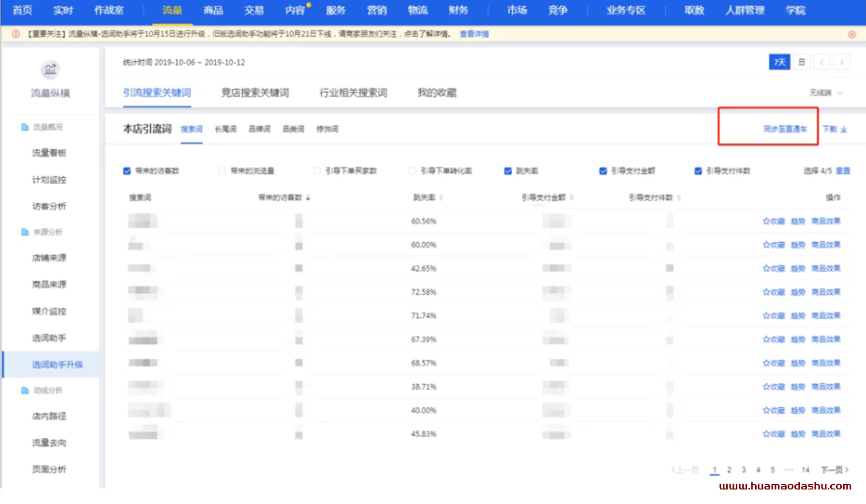This screenshot has height=504, width=866.
Task: Open 商品效果 for the 45.83% row
Action: click(x=826, y=434)
